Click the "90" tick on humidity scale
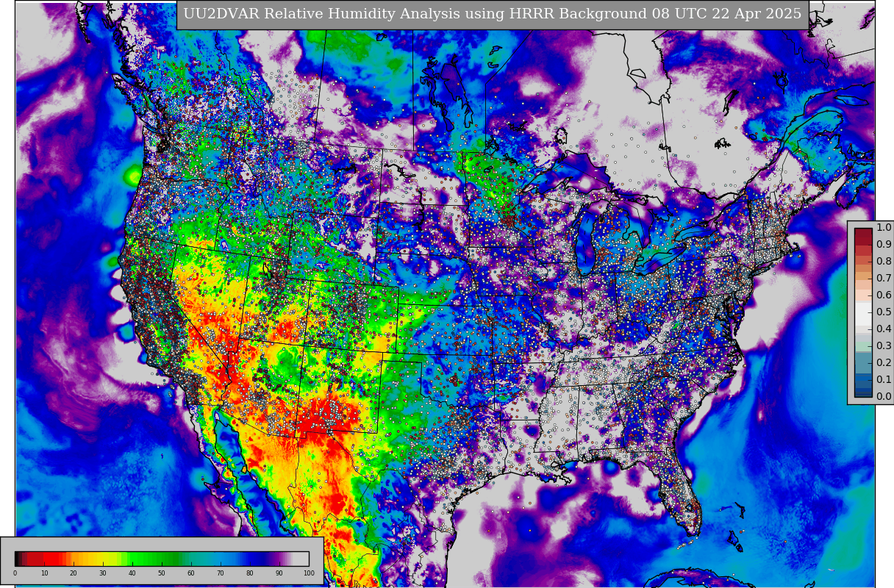 click(279, 573)
